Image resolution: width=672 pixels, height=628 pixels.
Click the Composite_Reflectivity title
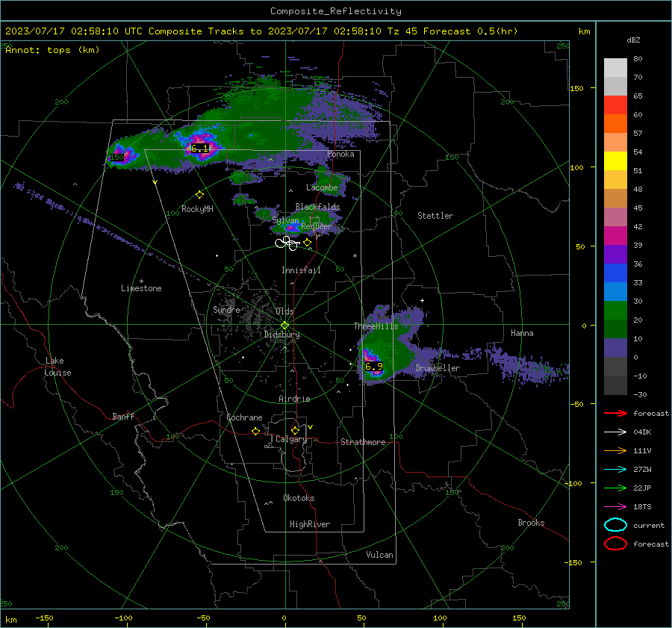click(x=336, y=11)
